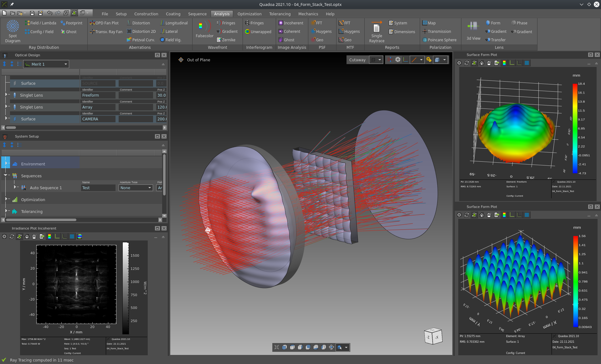The height and width of the screenshot is (364, 601).
Task: Click the new file icon in top toolbar
Action: [x=4, y=13]
